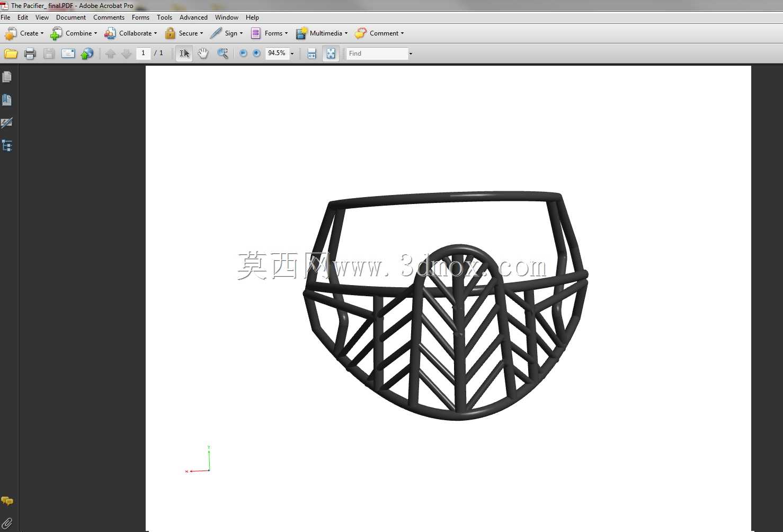
Task: Click the page number input field
Action: tap(143, 53)
